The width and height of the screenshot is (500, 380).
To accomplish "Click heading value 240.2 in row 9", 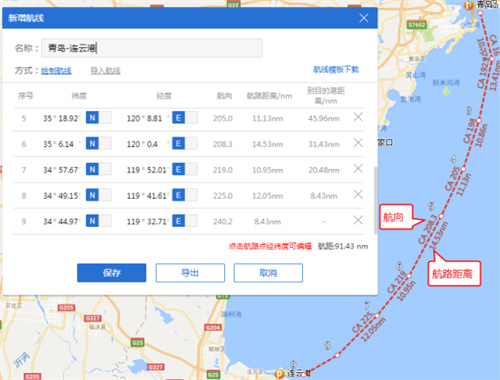I will [x=223, y=222].
